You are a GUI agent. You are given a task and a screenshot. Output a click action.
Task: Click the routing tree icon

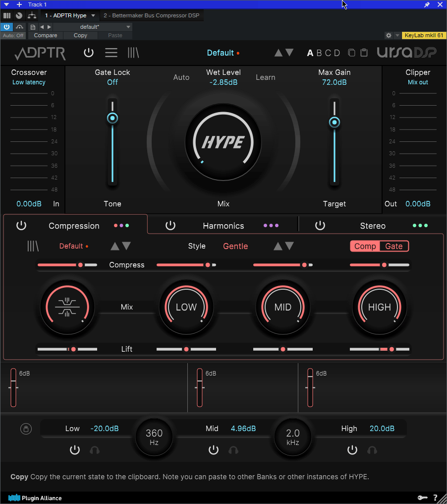coord(32,15)
